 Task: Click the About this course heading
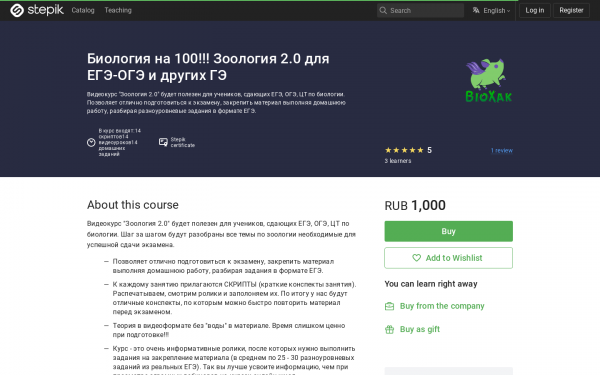[x=132, y=205]
